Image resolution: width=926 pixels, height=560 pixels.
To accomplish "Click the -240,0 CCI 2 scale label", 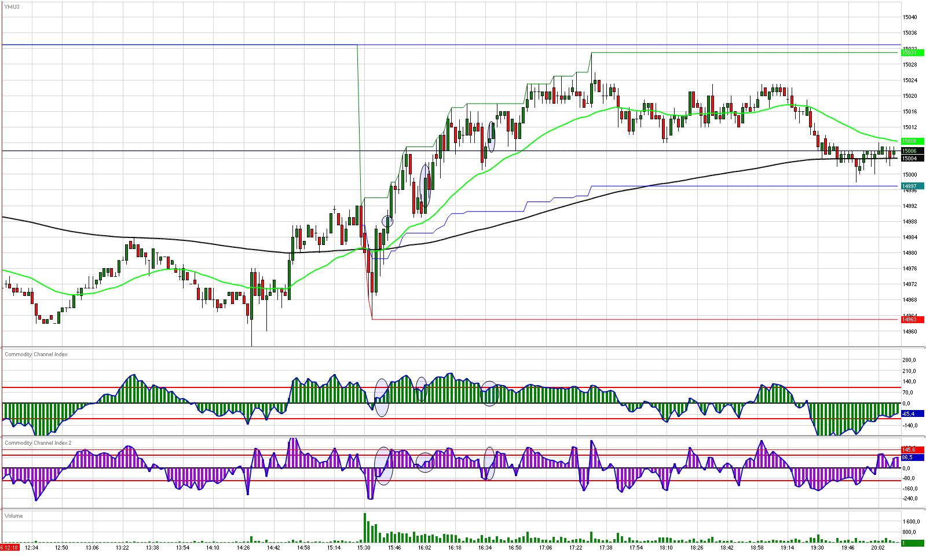I will pos(911,499).
